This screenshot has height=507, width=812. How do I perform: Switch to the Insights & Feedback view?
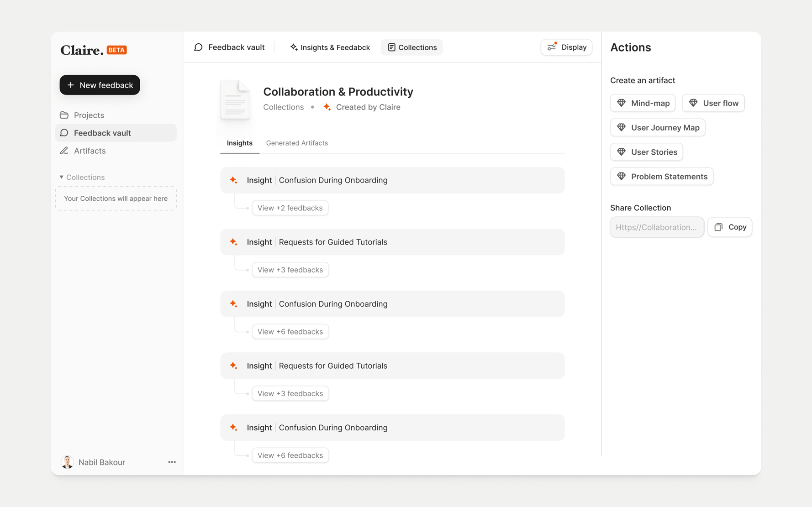click(330, 47)
